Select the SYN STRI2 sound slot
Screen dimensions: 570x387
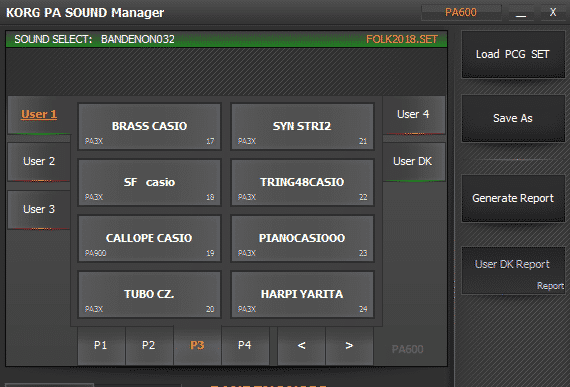[302, 126]
